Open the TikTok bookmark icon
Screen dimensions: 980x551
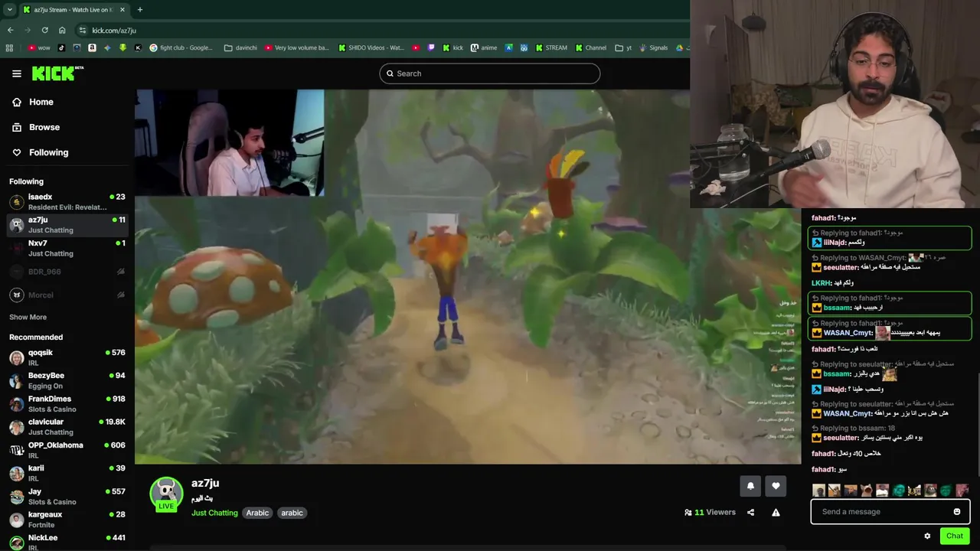[61, 47]
